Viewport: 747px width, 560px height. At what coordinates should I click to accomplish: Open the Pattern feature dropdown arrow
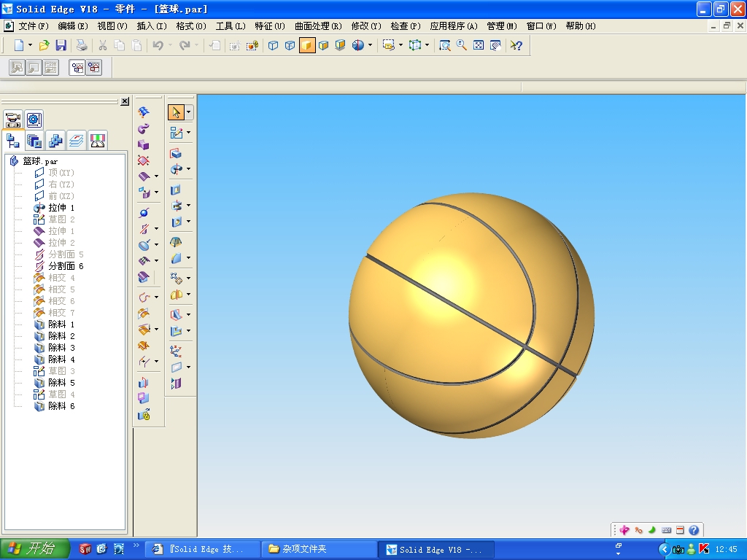click(189, 278)
